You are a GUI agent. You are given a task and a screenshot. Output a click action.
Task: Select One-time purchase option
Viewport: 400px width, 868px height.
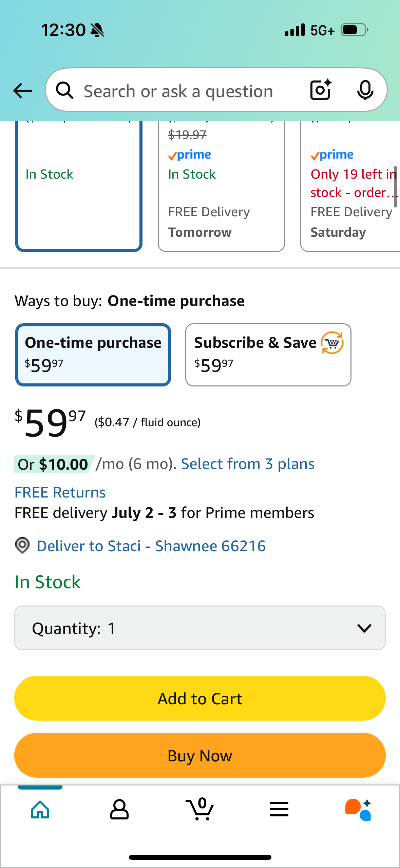[93, 355]
